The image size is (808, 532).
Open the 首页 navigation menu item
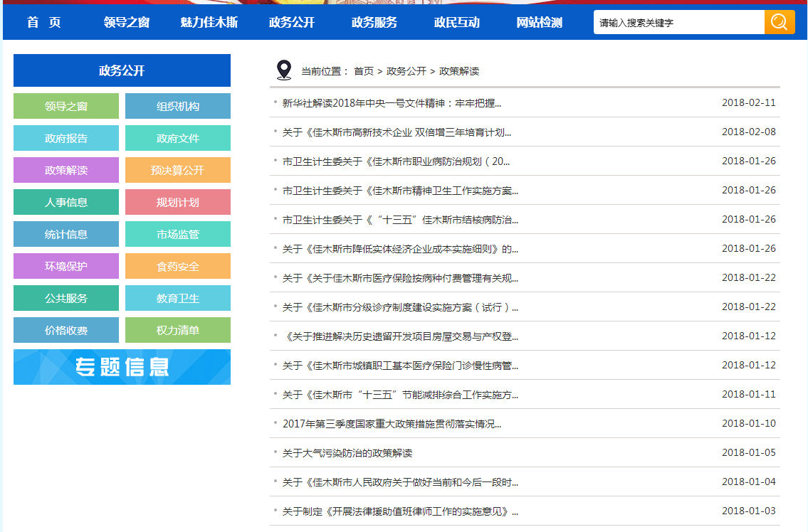(44, 23)
